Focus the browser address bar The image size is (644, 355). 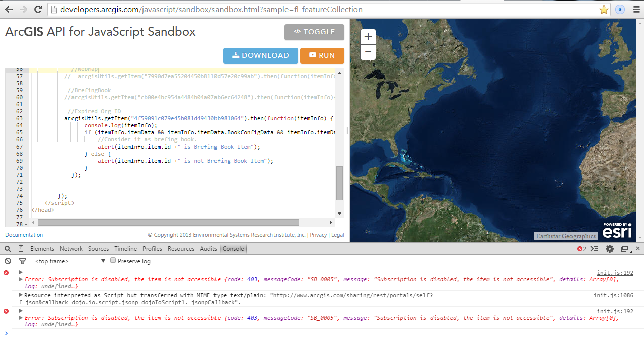322,9
